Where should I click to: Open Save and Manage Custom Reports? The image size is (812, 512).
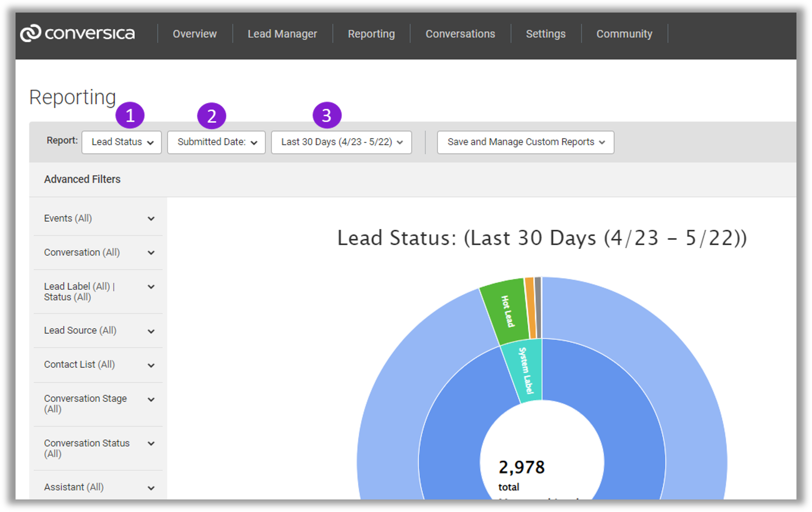[525, 142]
